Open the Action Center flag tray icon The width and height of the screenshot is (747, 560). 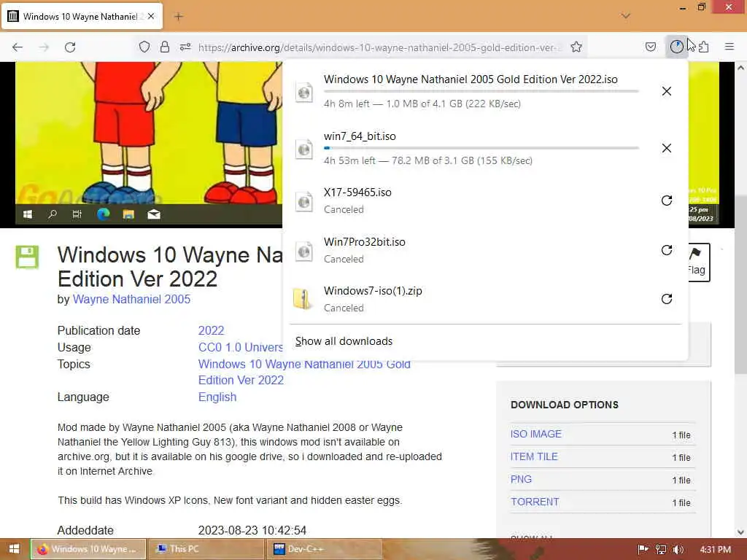643,549
